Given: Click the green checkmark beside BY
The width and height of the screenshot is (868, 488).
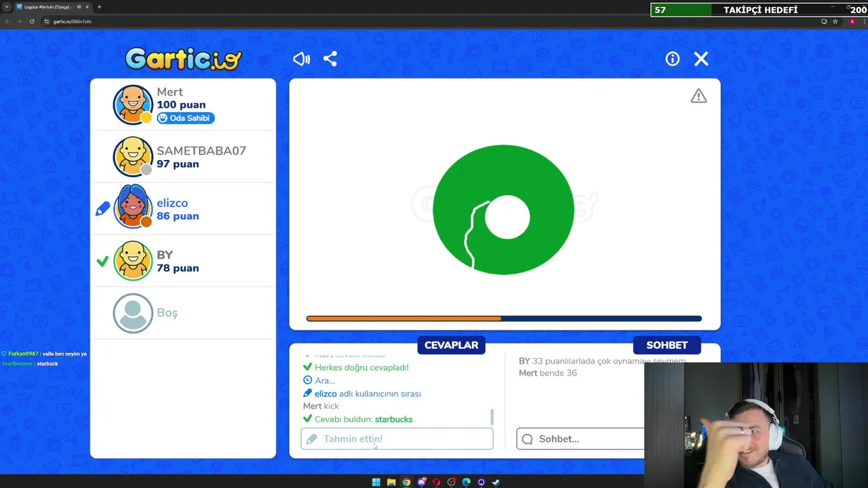Looking at the screenshot, I should 102,261.
